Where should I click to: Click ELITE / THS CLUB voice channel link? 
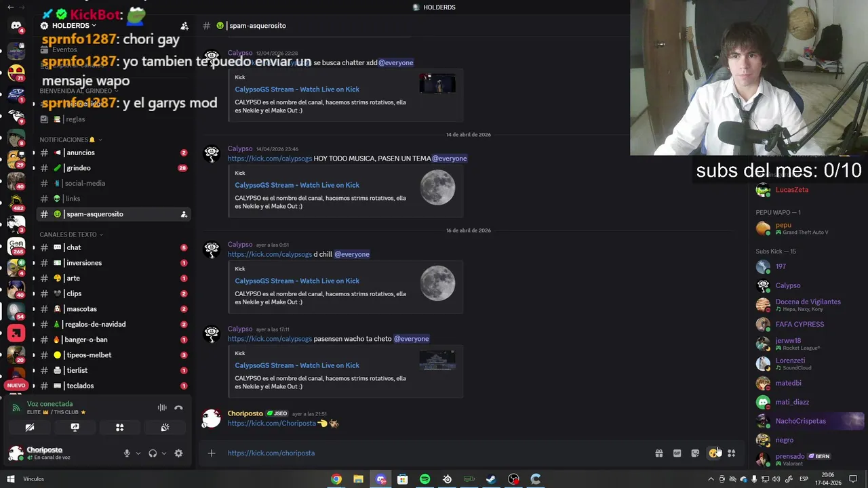(x=56, y=412)
